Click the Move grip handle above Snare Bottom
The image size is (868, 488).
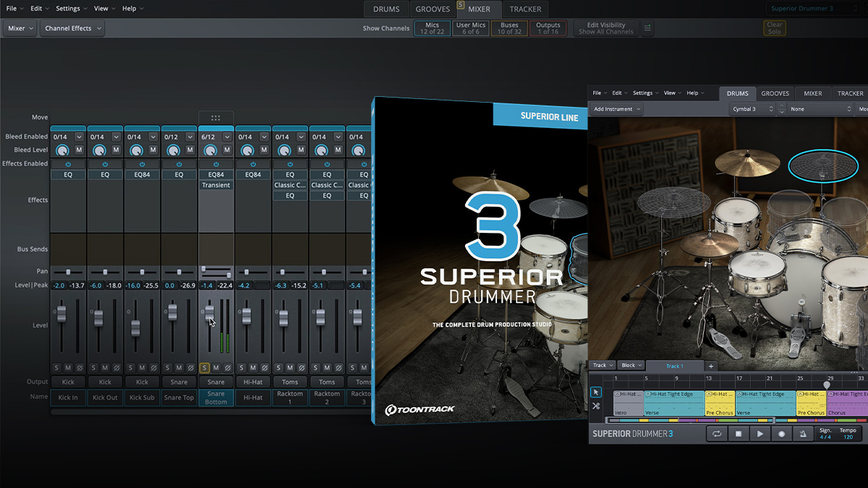216,118
